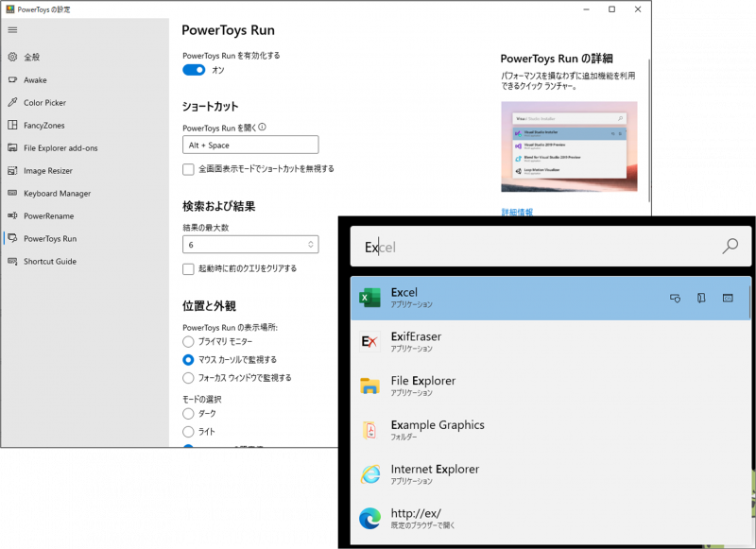756x549 pixels.
Task: Click the ExifEraser app icon
Action: (x=369, y=342)
